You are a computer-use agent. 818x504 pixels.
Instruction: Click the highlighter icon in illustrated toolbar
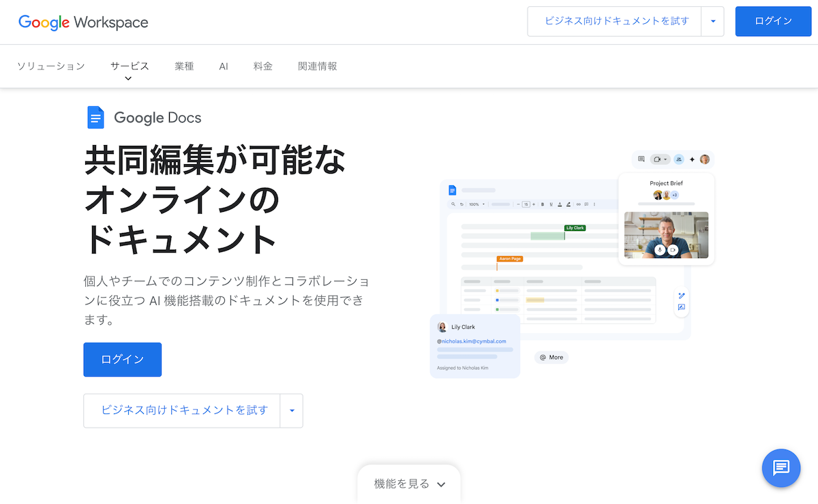tap(569, 204)
